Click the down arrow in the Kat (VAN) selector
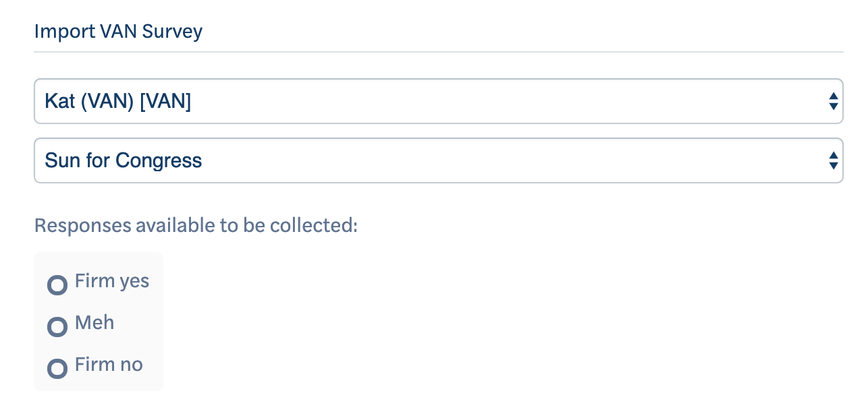 tap(834, 106)
